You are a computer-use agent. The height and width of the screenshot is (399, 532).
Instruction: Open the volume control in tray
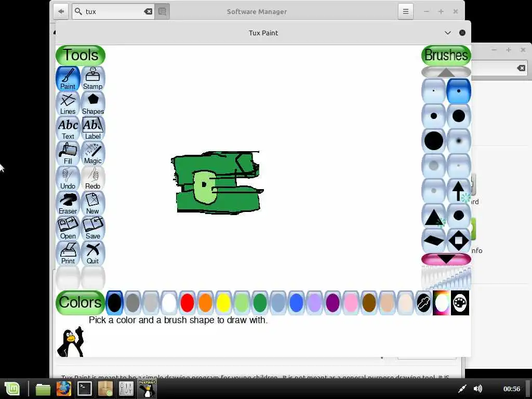coord(478,389)
